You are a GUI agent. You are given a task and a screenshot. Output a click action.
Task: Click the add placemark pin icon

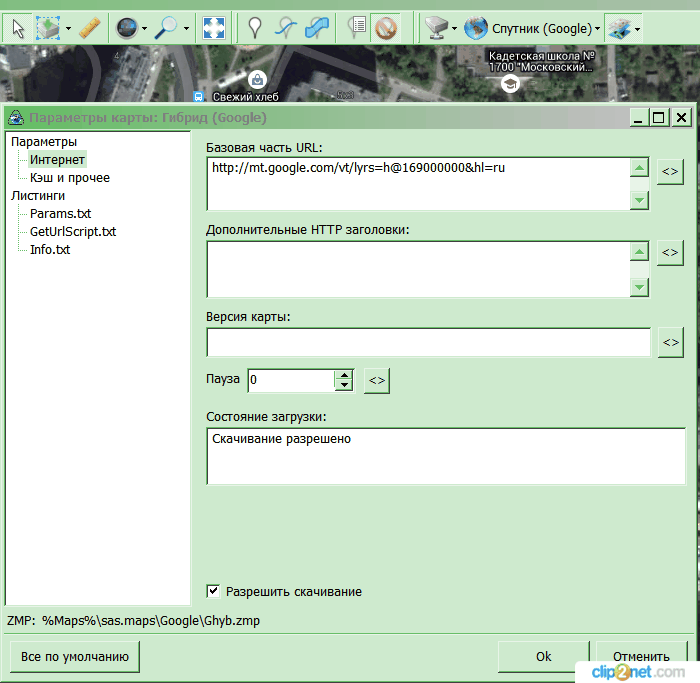pos(255,27)
